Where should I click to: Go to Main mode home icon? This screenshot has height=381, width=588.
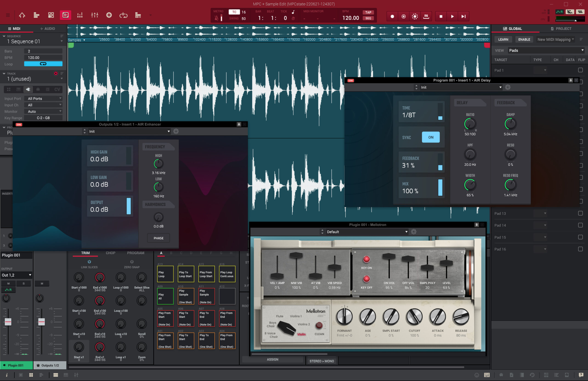[x=22, y=15]
